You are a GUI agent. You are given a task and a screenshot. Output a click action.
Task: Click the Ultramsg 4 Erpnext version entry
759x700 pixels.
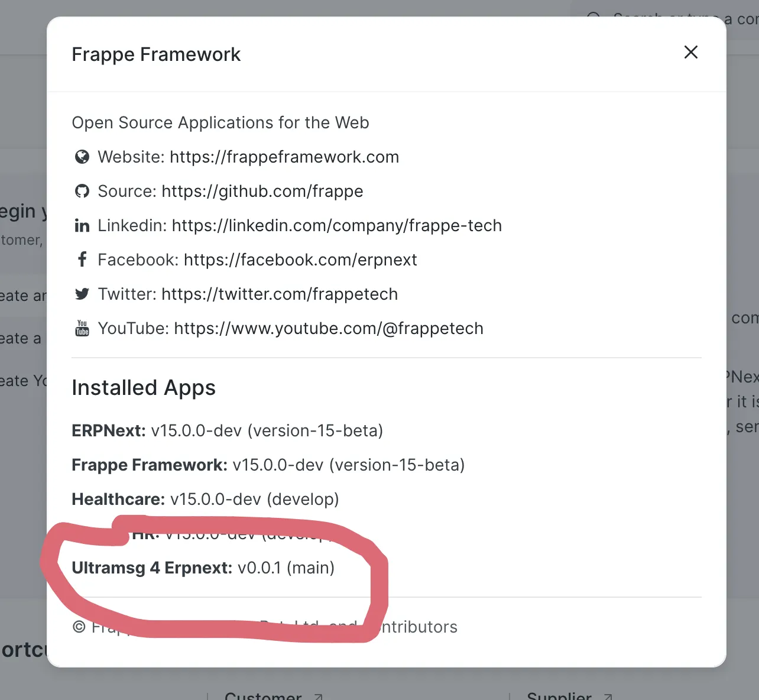tap(203, 568)
